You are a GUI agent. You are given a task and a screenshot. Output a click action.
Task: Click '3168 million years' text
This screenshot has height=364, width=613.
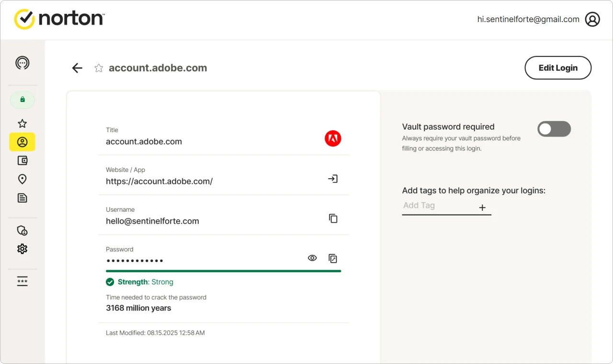click(138, 308)
